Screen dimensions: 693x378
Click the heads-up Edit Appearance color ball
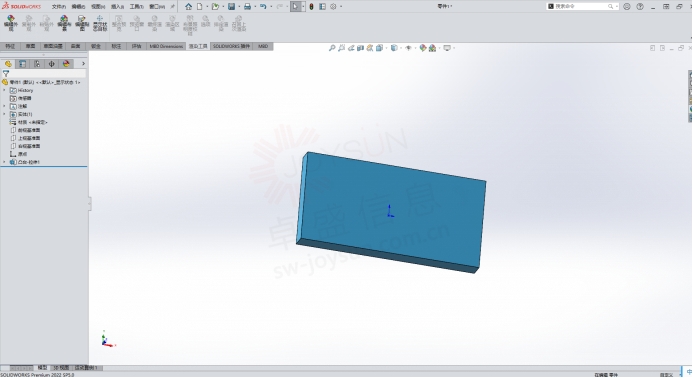tap(423, 48)
